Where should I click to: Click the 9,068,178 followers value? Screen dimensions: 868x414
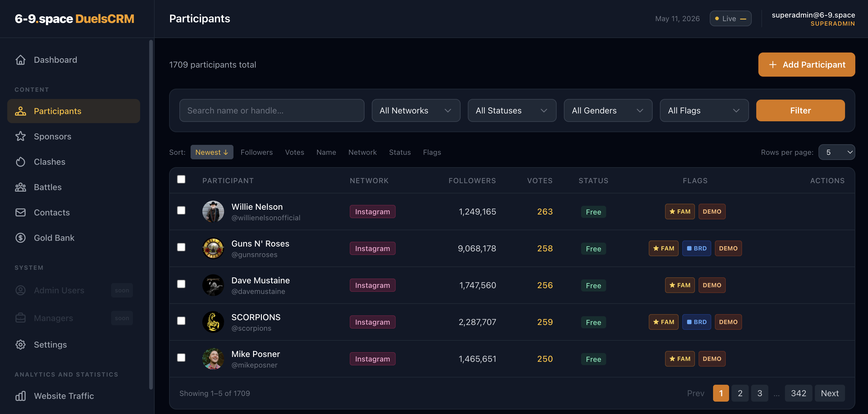[477, 248]
